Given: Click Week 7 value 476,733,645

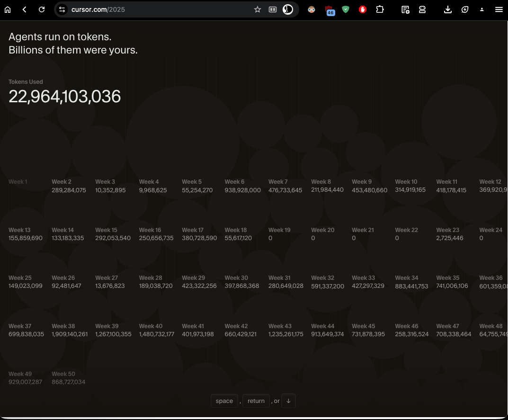Looking at the screenshot, I should pyautogui.click(x=285, y=190).
